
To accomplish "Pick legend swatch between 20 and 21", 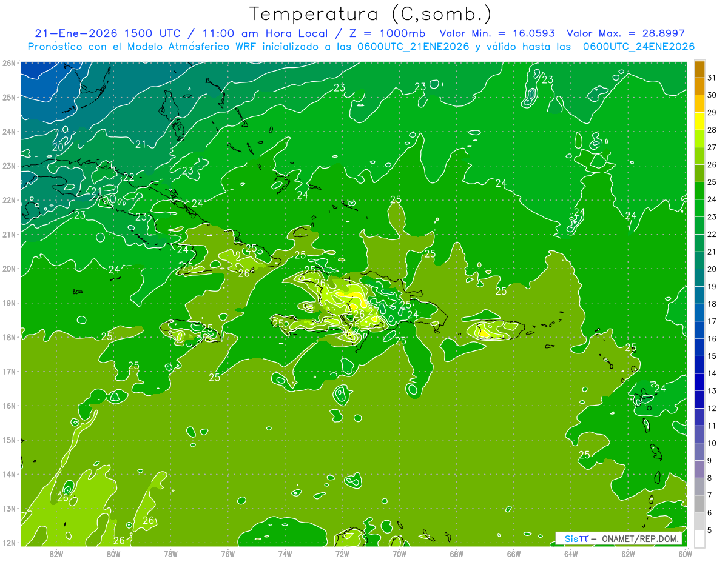I will (699, 261).
